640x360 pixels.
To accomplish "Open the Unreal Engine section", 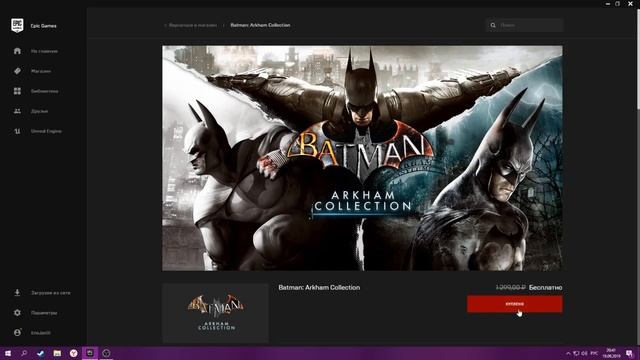I will (38, 131).
